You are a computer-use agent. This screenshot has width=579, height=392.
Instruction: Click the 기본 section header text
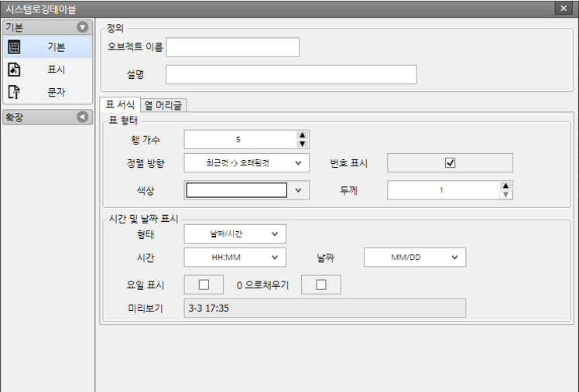click(15, 27)
